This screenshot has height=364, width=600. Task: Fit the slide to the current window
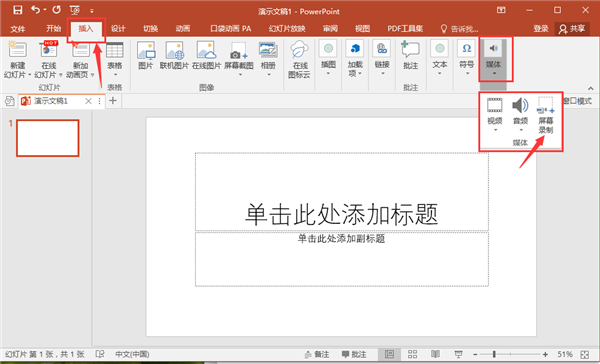click(x=585, y=355)
